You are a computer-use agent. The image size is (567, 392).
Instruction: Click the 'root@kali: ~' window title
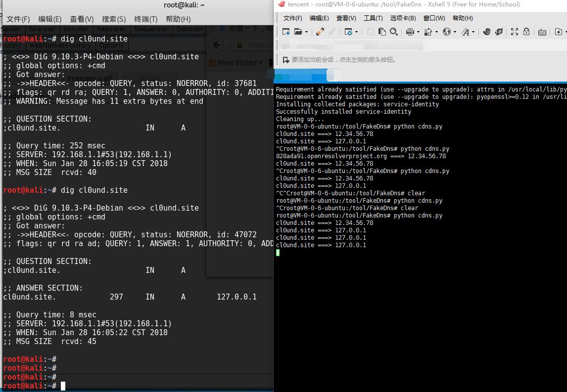[x=184, y=5]
